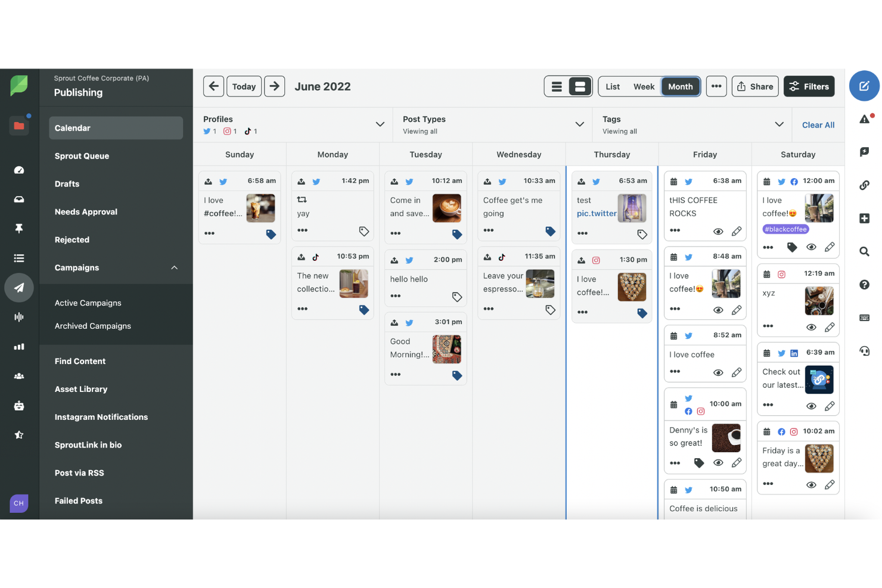The width and height of the screenshot is (882, 588).
Task: Open Asset Library menu item
Action: pyautogui.click(x=81, y=389)
